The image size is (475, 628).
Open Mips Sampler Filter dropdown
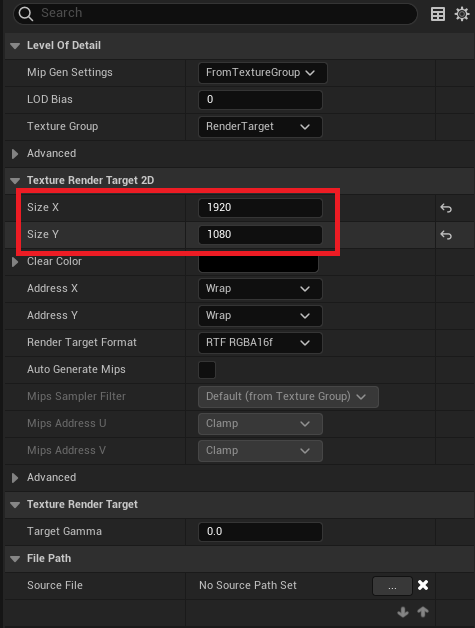(288, 397)
